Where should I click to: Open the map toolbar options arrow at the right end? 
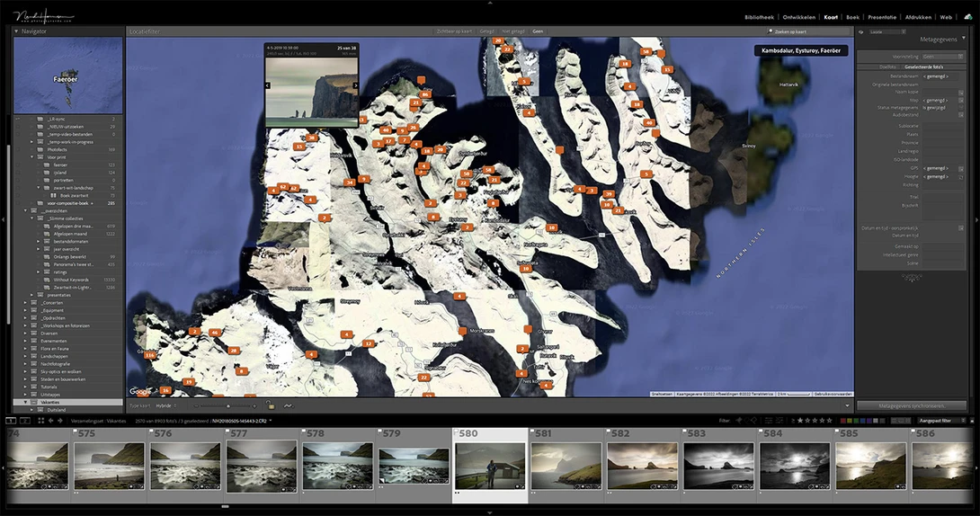(848, 406)
